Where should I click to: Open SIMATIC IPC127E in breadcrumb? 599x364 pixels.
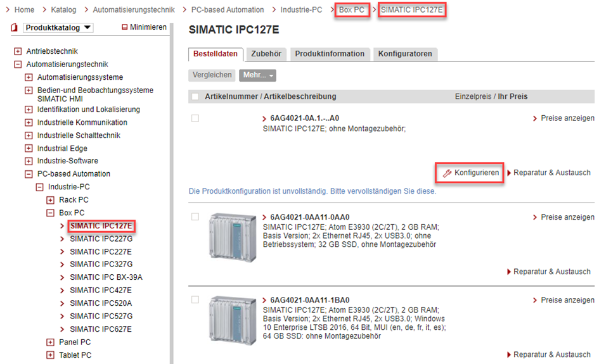412,10
